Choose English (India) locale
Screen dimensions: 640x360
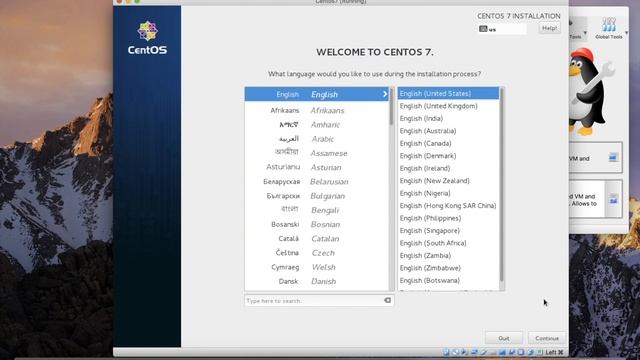click(449, 118)
